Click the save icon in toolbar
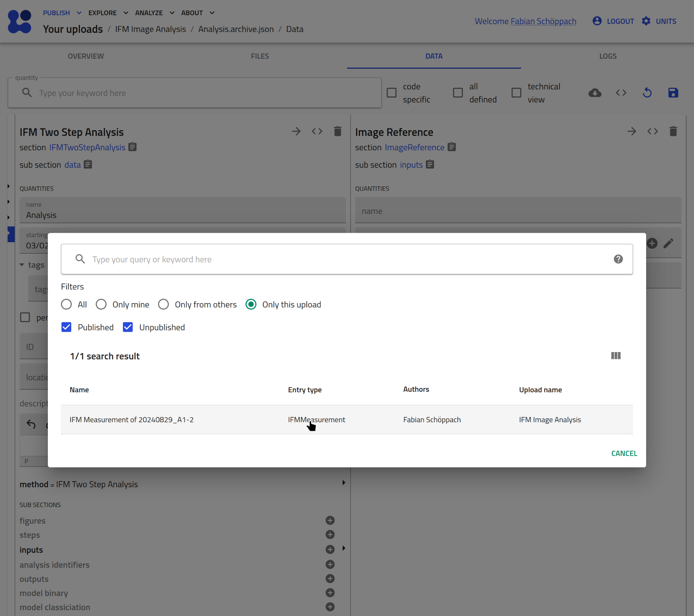The width and height of the screenshot is (694, 616). tap(673, 93)
